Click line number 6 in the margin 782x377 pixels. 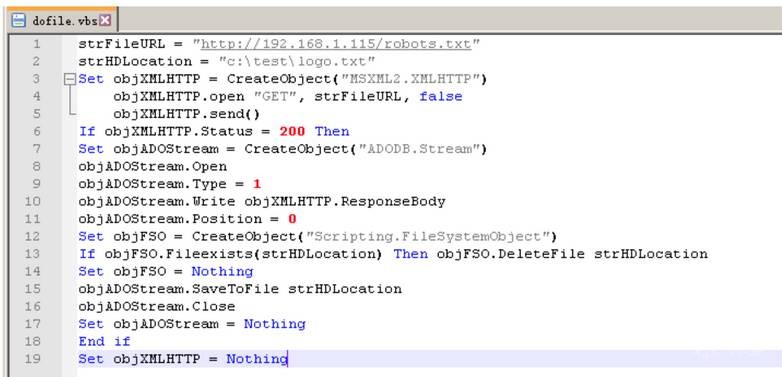(37, 131)
